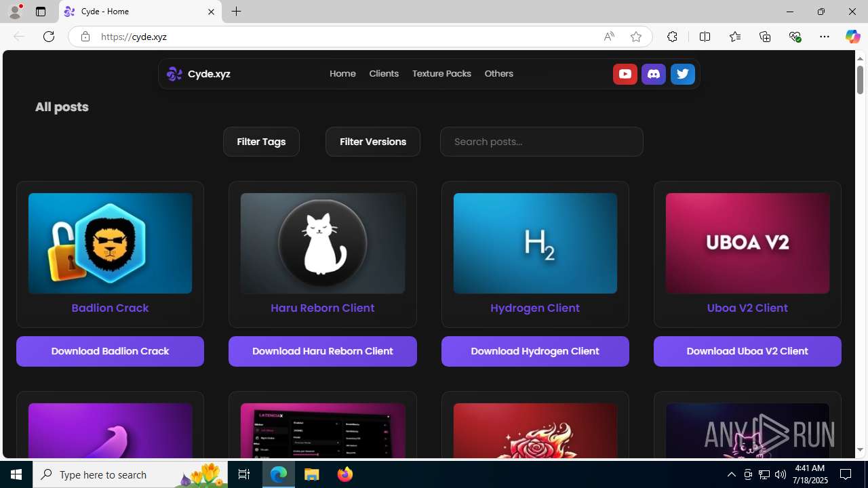View site information lock icon
The width and height of the screenshot is (868, 488).
point(85,37)
